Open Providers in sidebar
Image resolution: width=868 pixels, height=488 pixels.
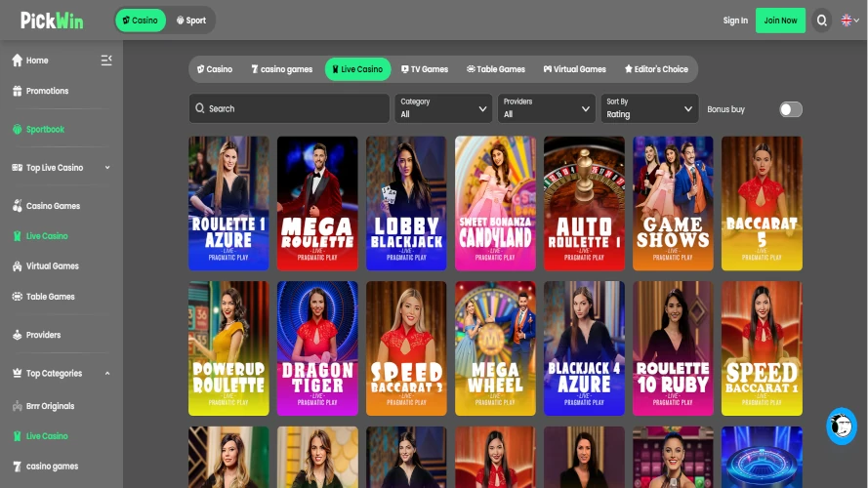(36, 335)
